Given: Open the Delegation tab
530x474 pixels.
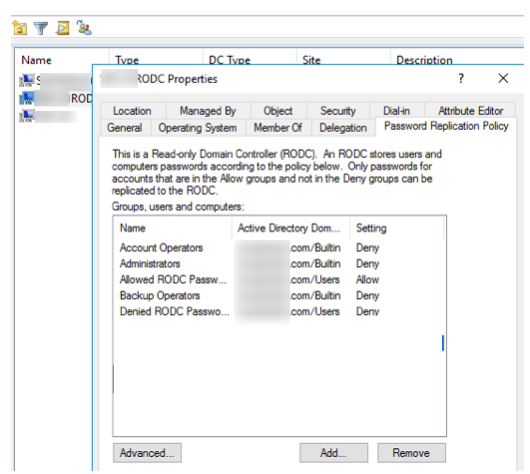Looking at the screenshot, I should coord(343,128).
